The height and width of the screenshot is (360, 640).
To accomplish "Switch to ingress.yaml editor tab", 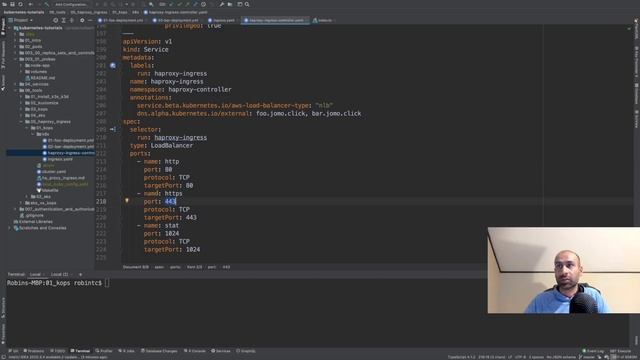I will (x=222, y=20).
